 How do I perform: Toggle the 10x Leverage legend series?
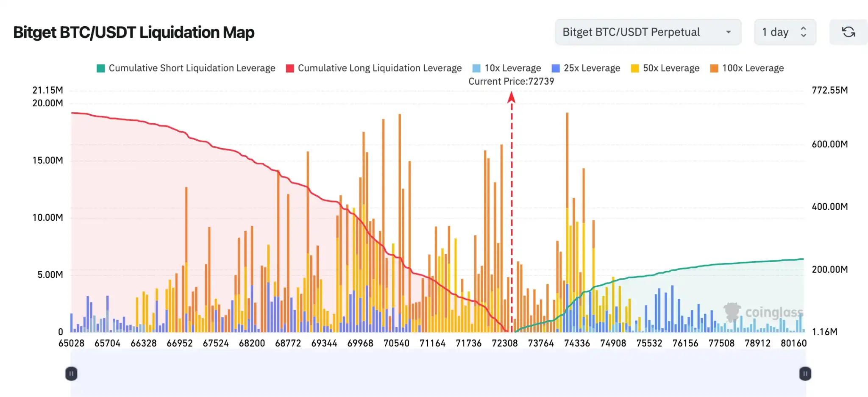(x=512, y=68)
